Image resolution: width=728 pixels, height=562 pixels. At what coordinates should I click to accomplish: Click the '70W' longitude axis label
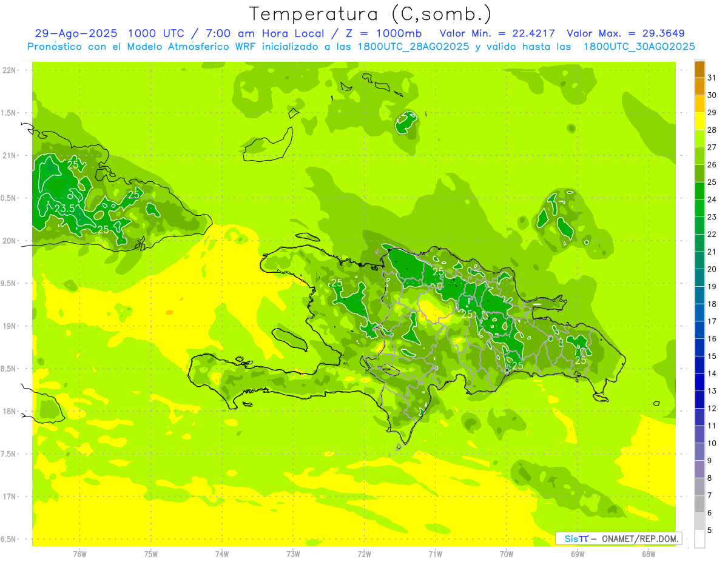(507, 554)
